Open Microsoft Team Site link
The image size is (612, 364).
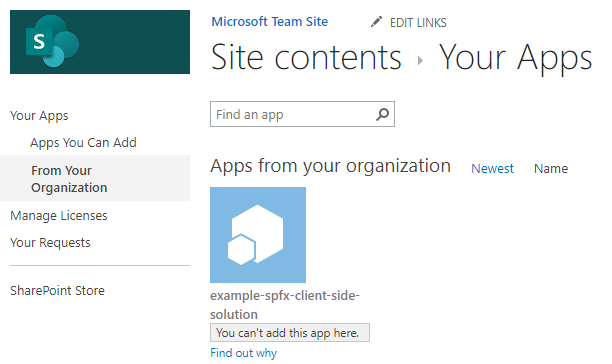pyautogui.click(x=270, y=21)
